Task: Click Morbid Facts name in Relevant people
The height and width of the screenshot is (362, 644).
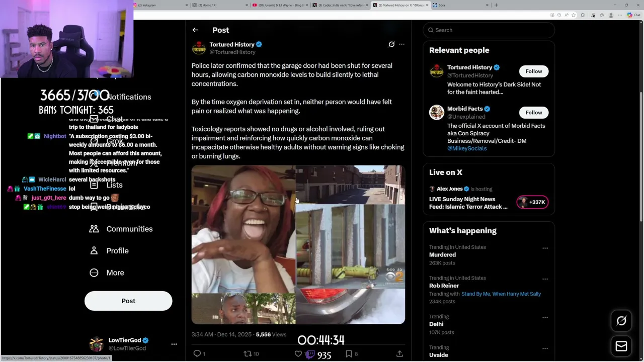Action: tap(465, 109)
